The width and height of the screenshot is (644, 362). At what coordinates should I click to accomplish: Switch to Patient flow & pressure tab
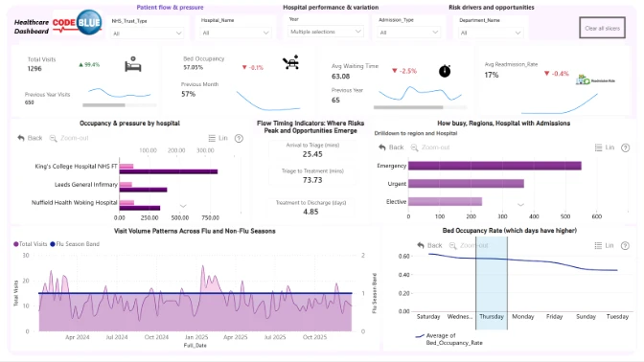point(170,8)
